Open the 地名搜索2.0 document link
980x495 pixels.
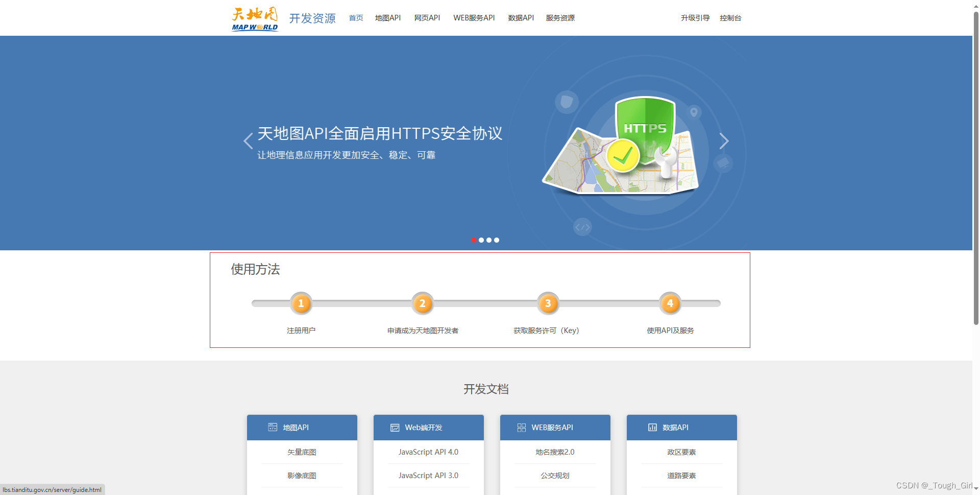tap(555, 452)
